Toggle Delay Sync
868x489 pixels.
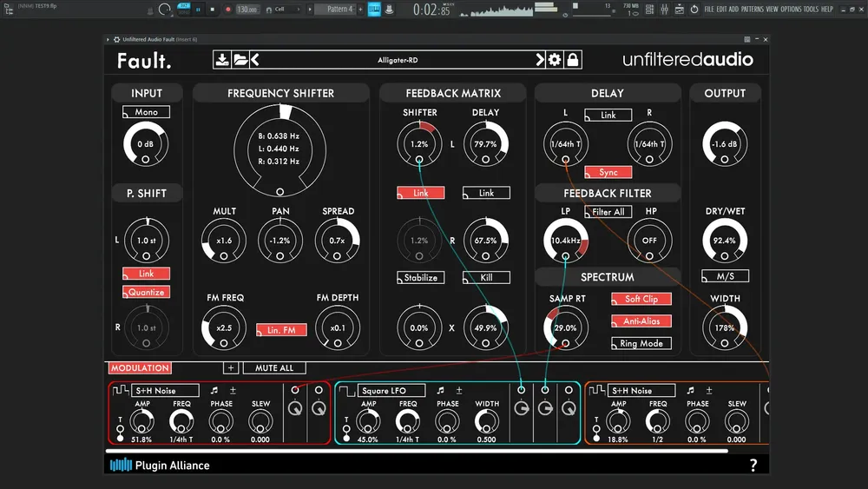click(x=608, y=172)
